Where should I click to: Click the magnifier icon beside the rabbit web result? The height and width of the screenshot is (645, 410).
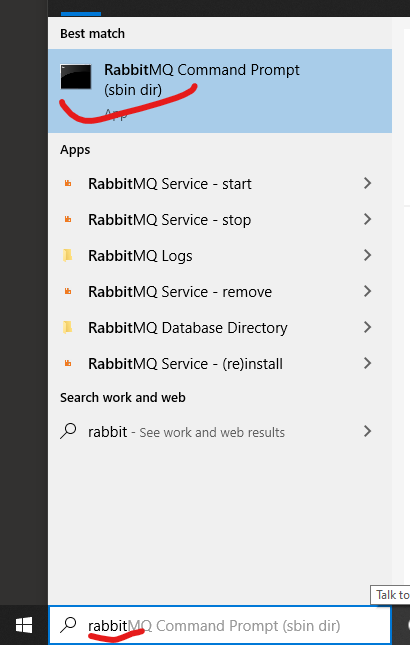(68, 431)
